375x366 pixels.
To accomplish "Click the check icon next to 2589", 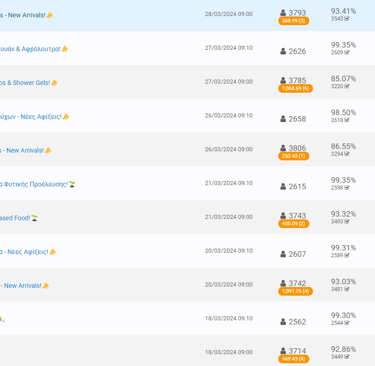I will [347, 255].
